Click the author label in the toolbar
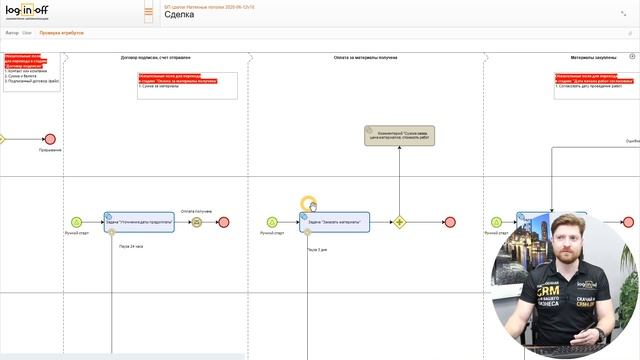 (12, 33)
